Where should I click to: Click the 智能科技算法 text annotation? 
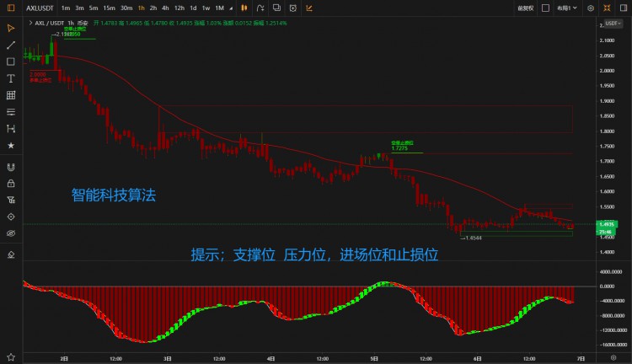(114, 195)
